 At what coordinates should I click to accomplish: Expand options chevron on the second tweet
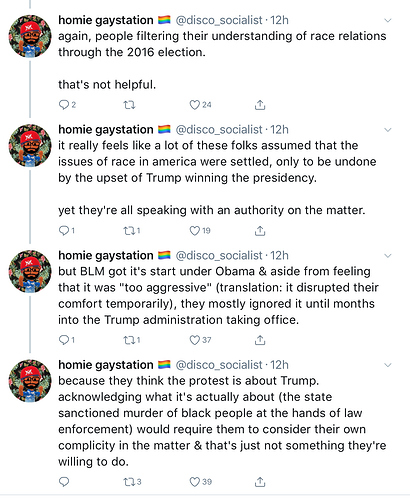click(x=388, y=130)
